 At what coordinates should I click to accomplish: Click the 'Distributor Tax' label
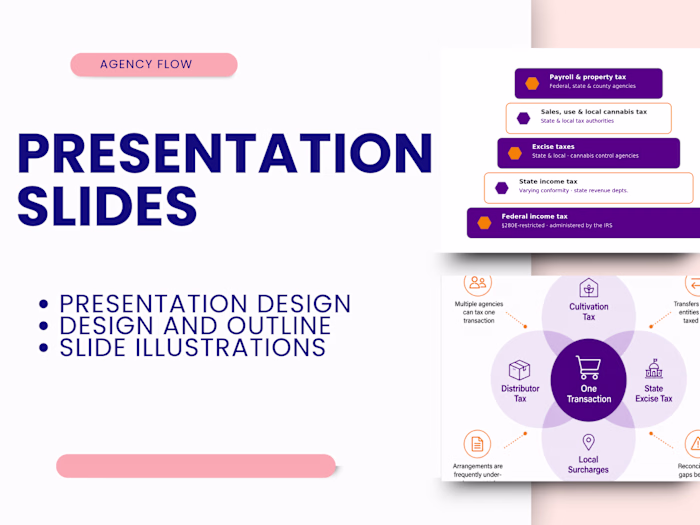[x=520, y=393]
